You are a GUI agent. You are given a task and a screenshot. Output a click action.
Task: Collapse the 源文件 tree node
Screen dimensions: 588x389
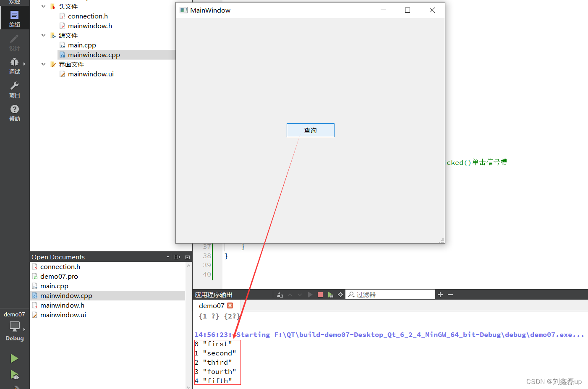tap(43, 35)
